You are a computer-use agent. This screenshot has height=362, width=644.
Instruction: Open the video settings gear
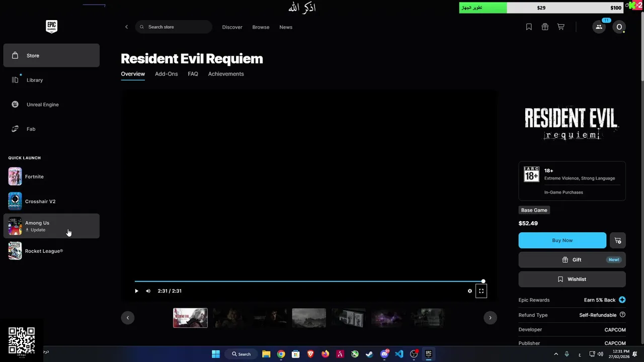tap(470, 291)
